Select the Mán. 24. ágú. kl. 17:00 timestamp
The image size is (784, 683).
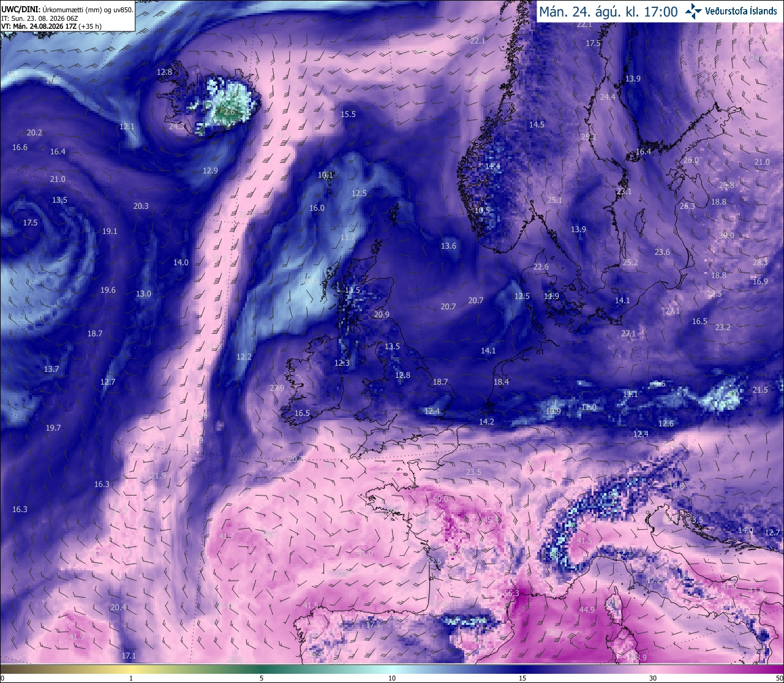[608, 11]
